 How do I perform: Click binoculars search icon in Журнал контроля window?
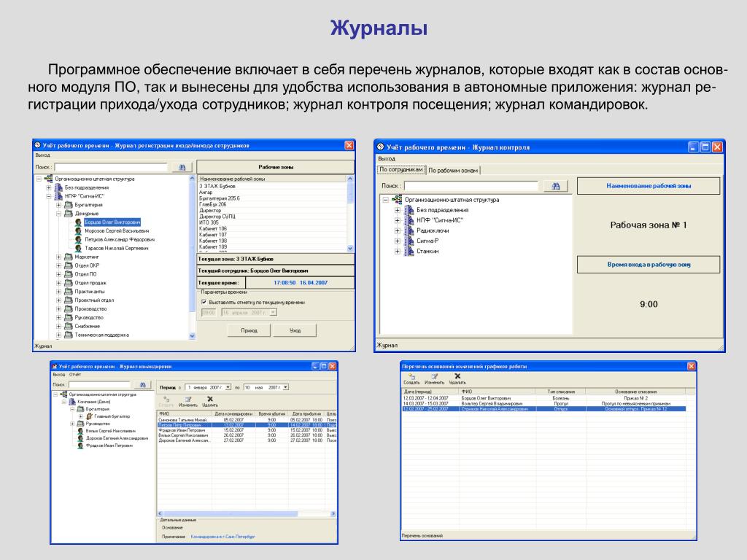pos(555,186)
